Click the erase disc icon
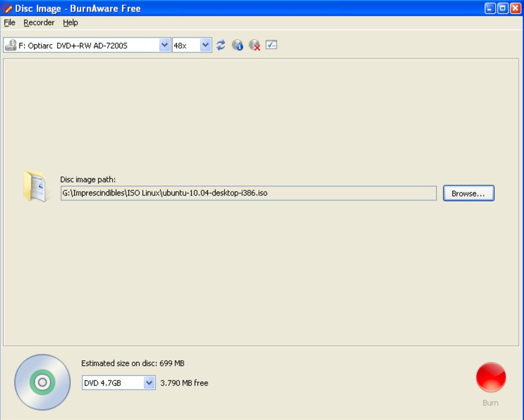Screen dimensions: 524x420 254,45
